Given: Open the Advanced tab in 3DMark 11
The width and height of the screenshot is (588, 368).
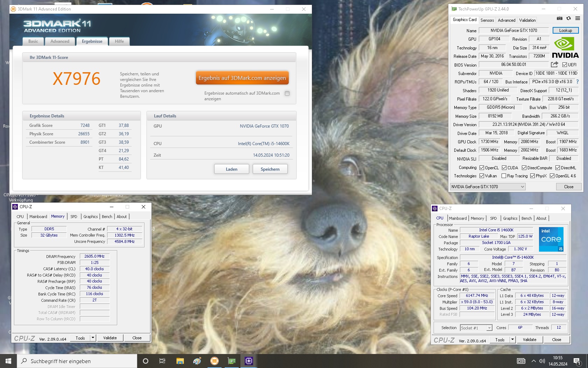Looking at the screenshot, I should click(60, 41).
